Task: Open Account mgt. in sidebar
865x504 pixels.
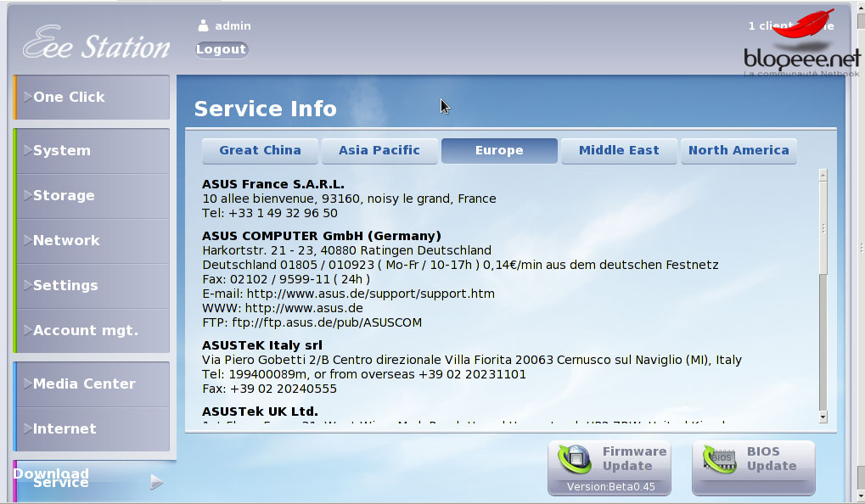Action: click(92, 331)
